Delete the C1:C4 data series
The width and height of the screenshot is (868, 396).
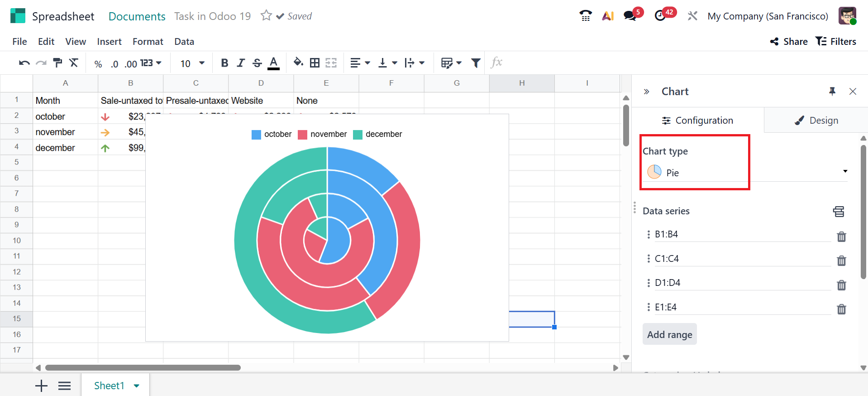point(841,261)
